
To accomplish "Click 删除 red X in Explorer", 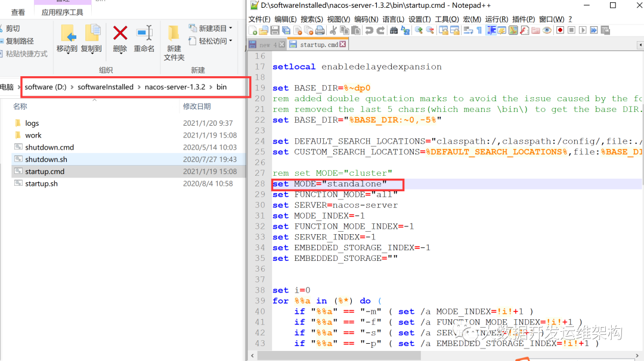I will pos(120,39).
